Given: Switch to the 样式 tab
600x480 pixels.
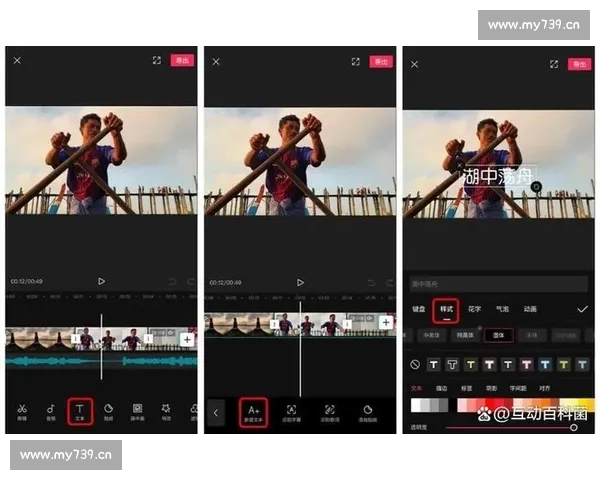Looking at the screenshot, I should pos(446,310).
